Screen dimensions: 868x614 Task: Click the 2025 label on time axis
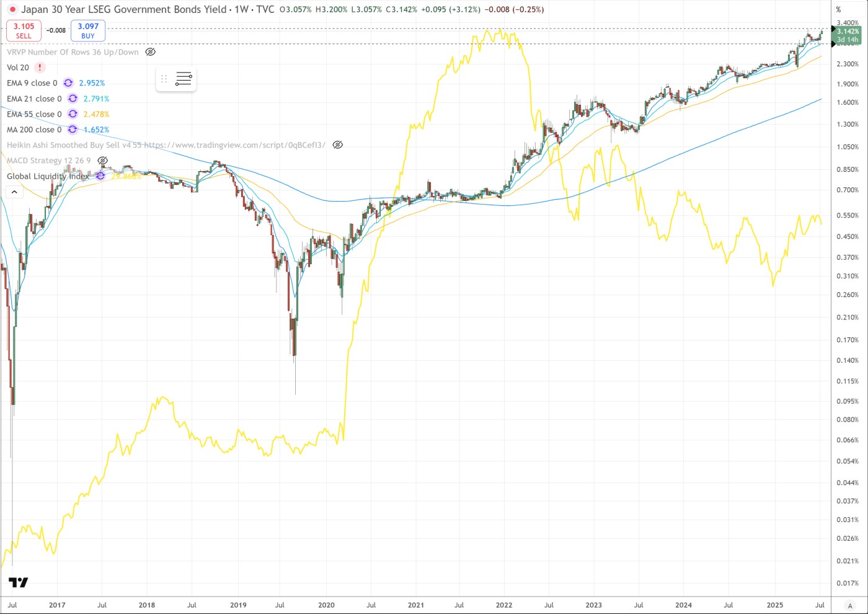(x=775, y=605)
